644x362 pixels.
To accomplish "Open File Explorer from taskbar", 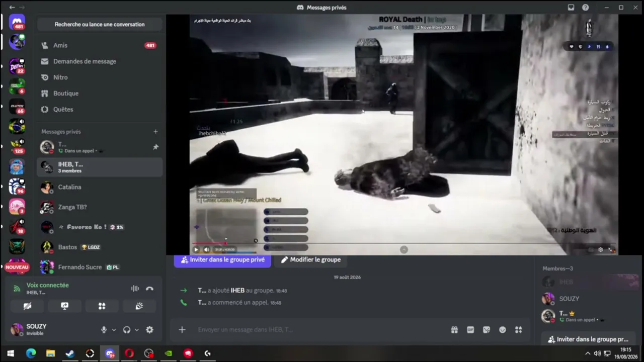I will point(50,353).
